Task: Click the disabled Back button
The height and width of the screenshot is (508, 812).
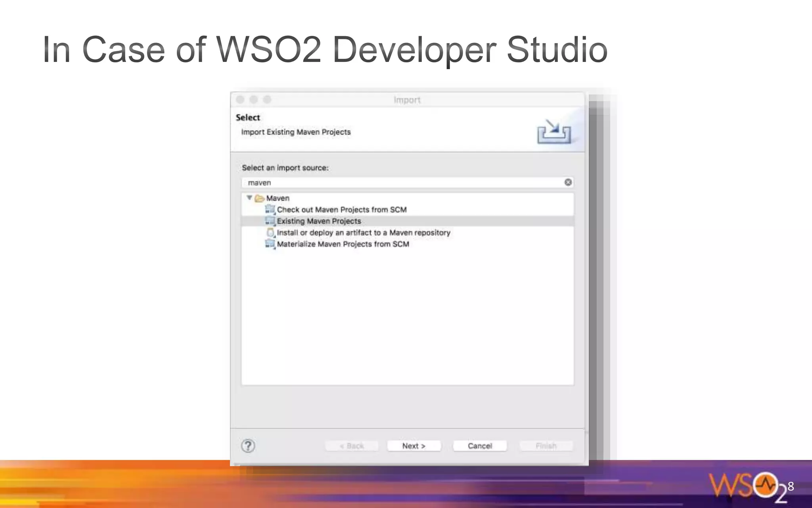Action: (x=351, y=446)
